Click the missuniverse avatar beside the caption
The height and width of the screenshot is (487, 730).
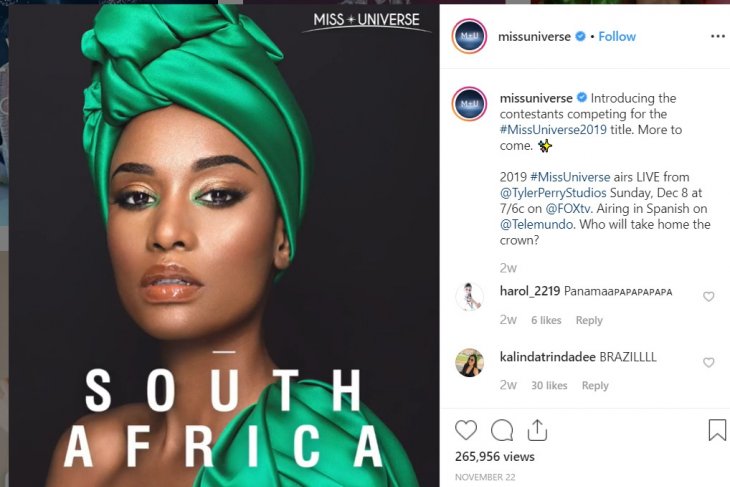coord(469,104)
